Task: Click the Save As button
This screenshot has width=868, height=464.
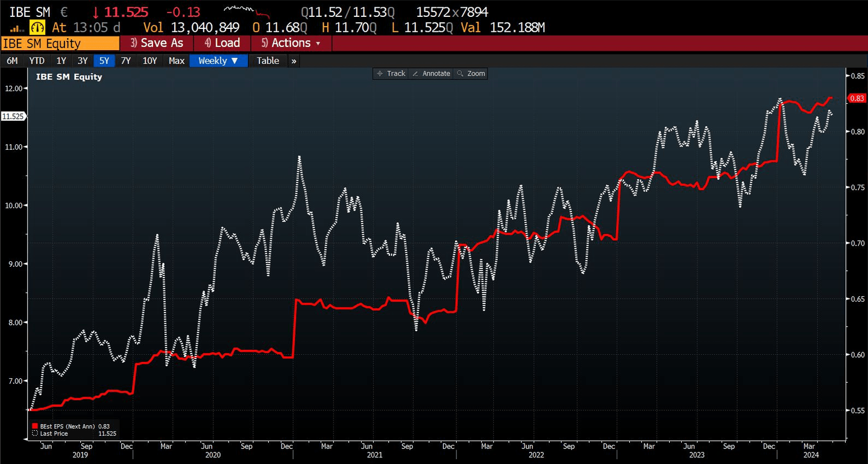Action: [x=157, y=43]
